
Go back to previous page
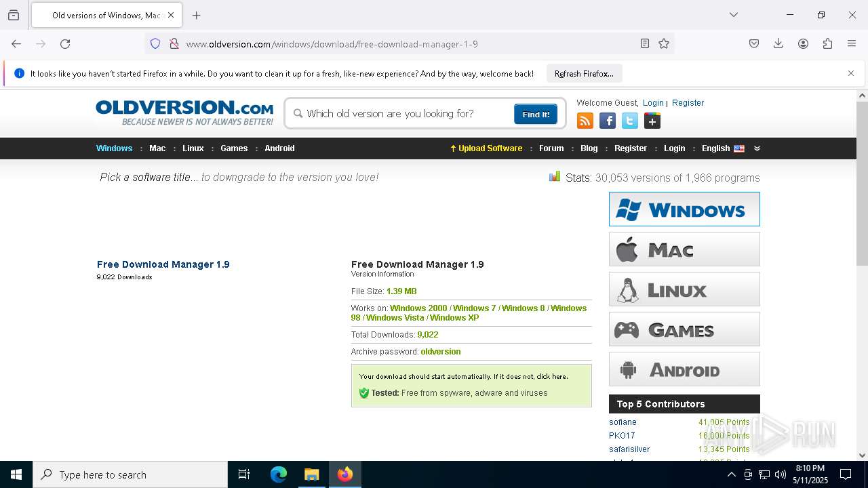pos(16,44)
